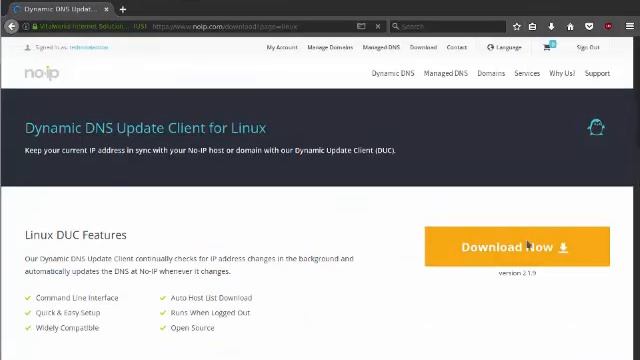Screen dimensions: 640x360
Task: Focus the browser search box
Action: [x=448, y=27]
